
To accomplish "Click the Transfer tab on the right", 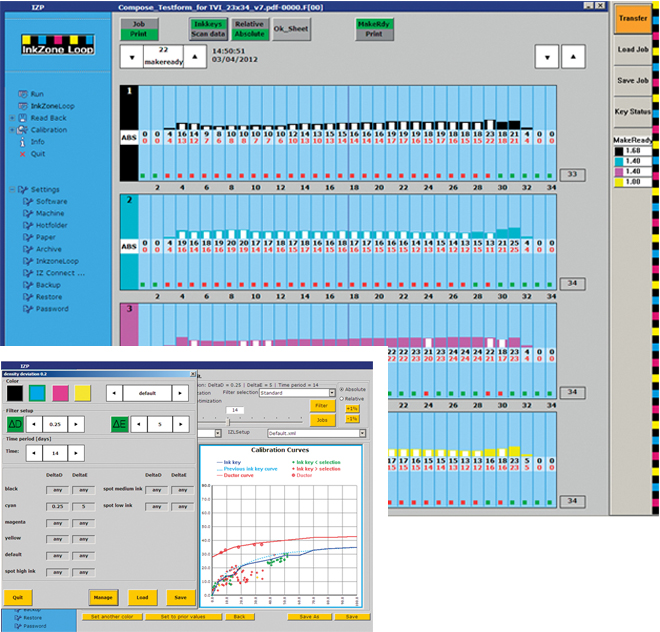I will [632, 17].
